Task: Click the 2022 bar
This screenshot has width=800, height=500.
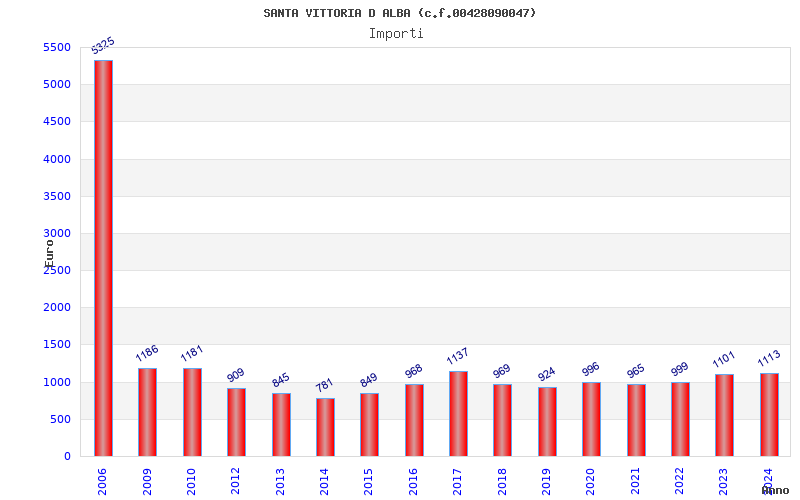Action: pyautogui.click(x=680, y=419)
